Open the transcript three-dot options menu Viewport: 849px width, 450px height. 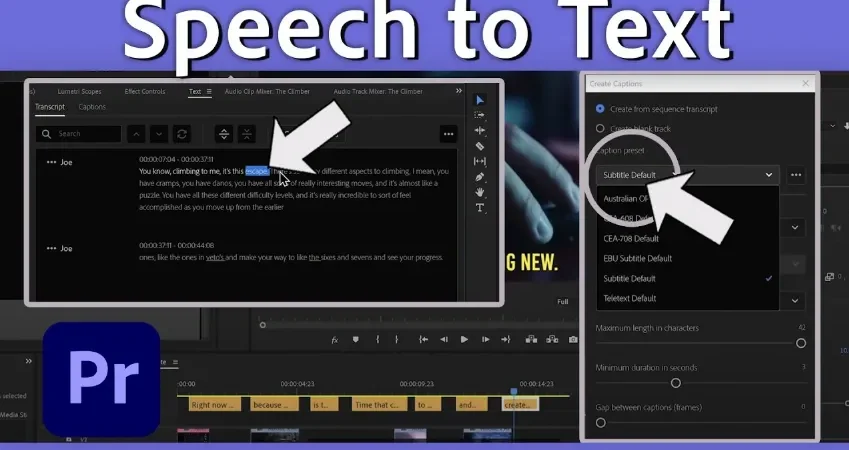click(448, 134)
